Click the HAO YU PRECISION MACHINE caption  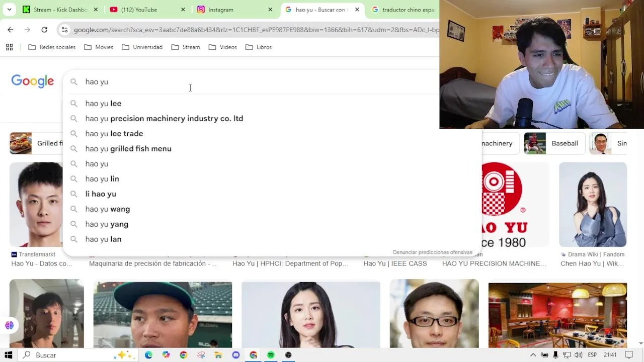(x=494, y=263)
